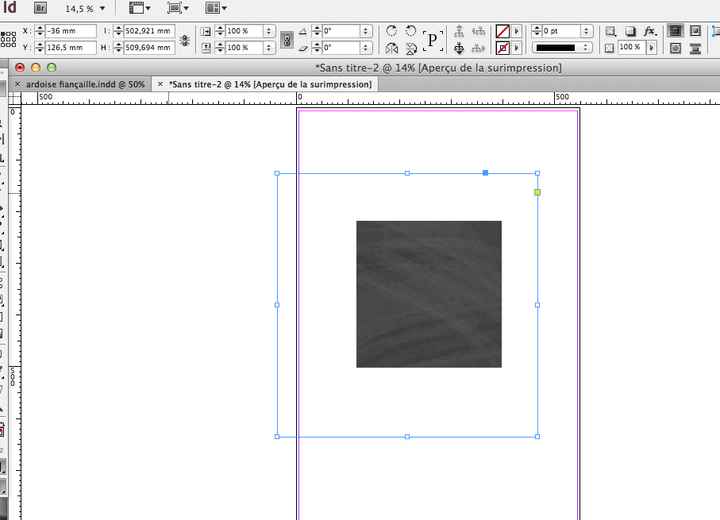
Task: Switch to the Sans titre-2 tab
Action: pyautogui.click(x=270, y=84)
